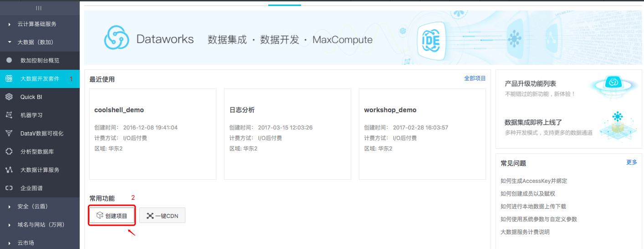The width and height of the screenshot is (644, 249).
Task: Click 更多 link in 常见问题
Action: tap(632, 162)
